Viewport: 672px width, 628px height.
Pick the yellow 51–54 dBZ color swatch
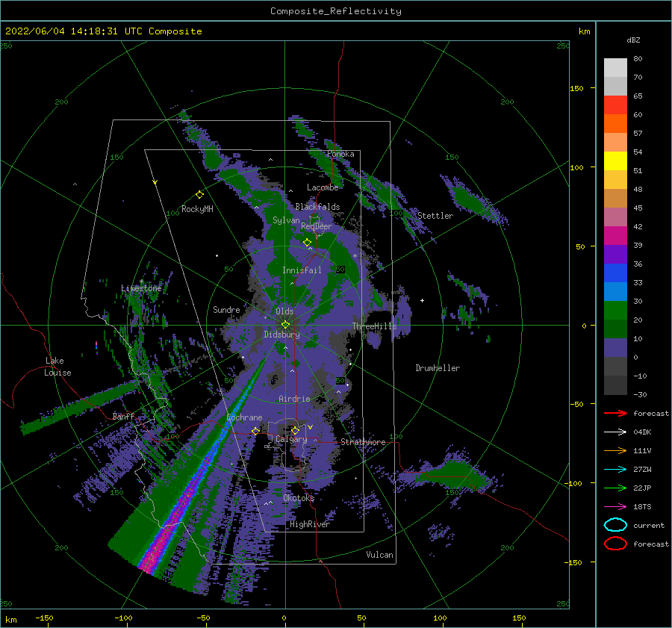pos(615,161)
